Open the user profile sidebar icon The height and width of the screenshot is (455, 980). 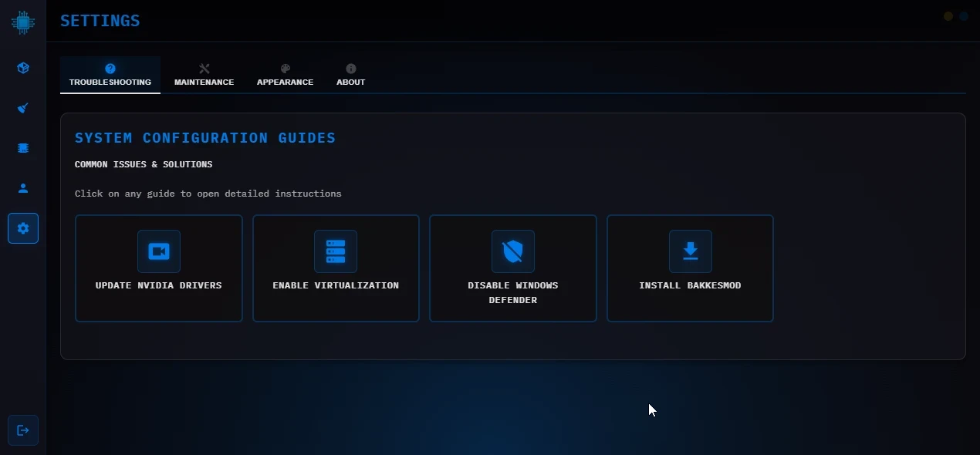coord(23,188)
